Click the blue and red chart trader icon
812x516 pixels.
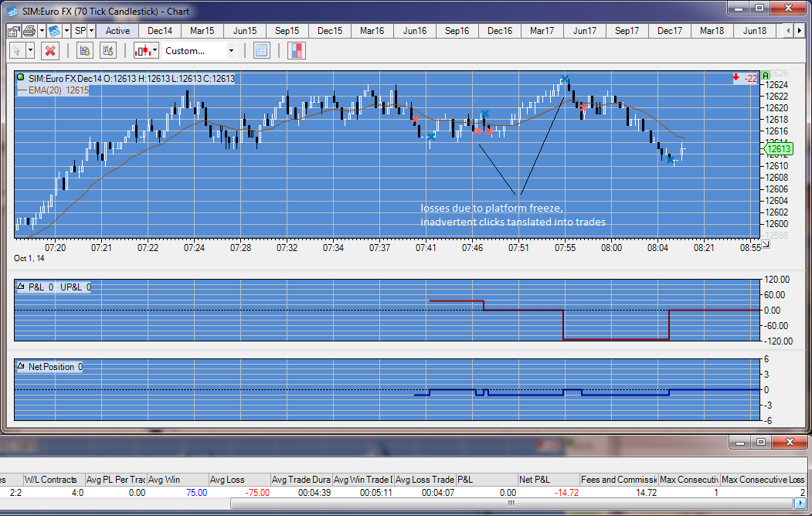coord(297,51)
